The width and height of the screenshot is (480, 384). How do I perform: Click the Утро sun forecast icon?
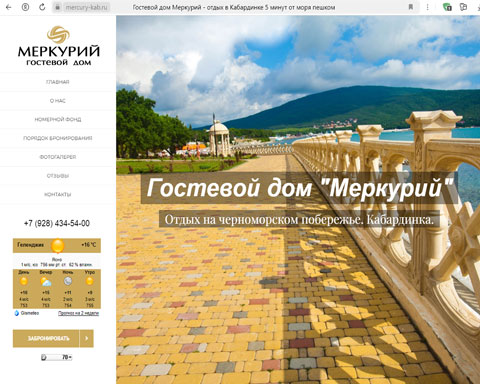tap(90, 281)
